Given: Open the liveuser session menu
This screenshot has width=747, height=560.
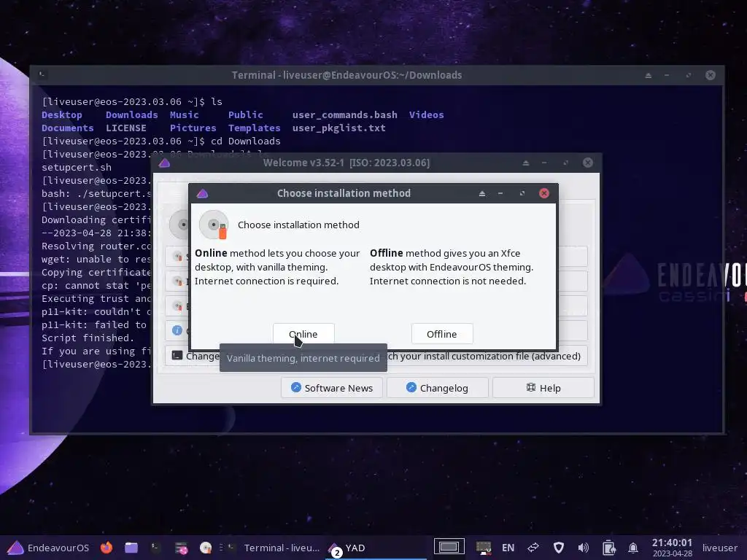Looking at the screenshot, I should pyautogui.click(x=719, y=548).
